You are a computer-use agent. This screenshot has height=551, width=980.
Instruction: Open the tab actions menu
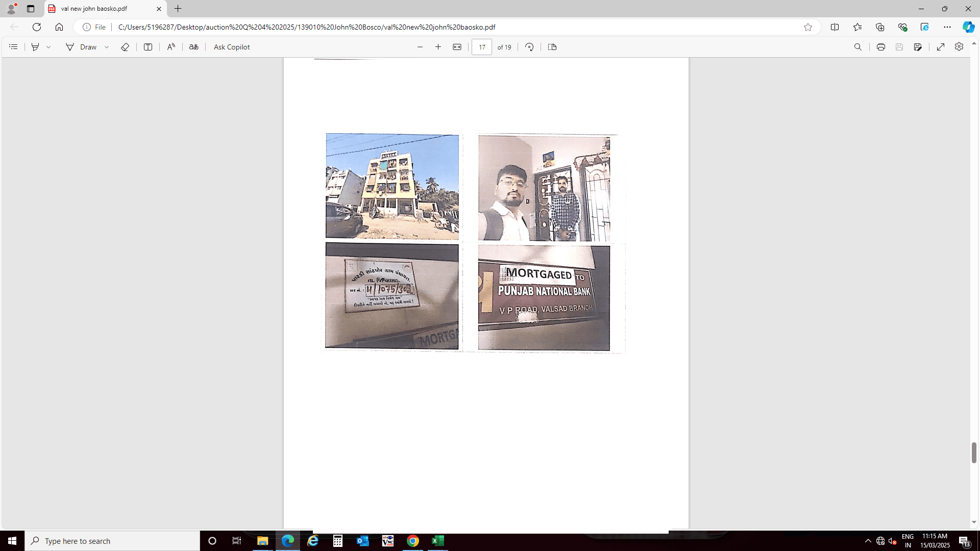(x=31, y=9)
